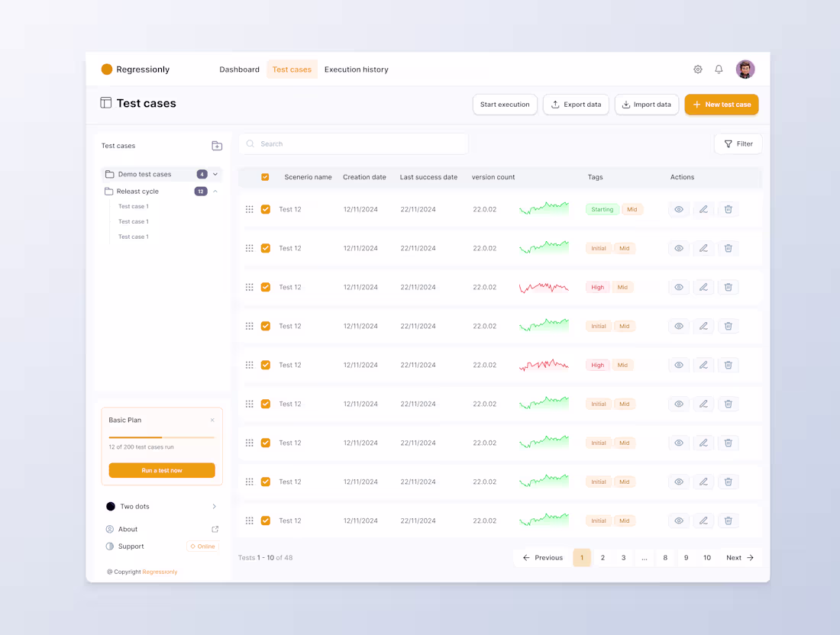The image size is (840, 635).
Task: Delete the first High-tagged test row
Action: (x=728, y=287)
